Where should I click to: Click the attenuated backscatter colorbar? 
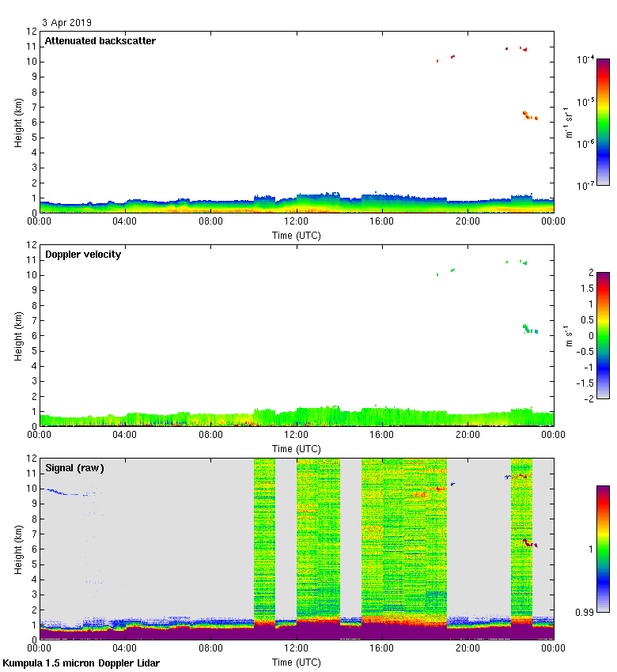click(602, 122)
